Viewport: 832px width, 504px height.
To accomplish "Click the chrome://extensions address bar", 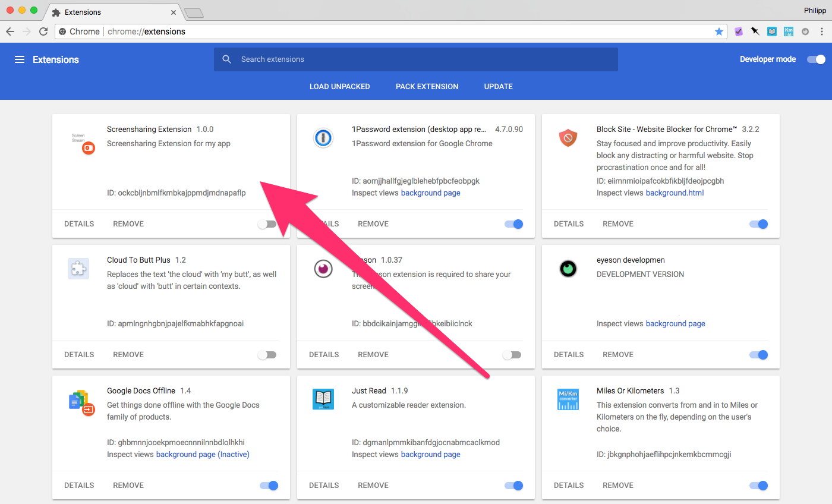I will 391,31.
